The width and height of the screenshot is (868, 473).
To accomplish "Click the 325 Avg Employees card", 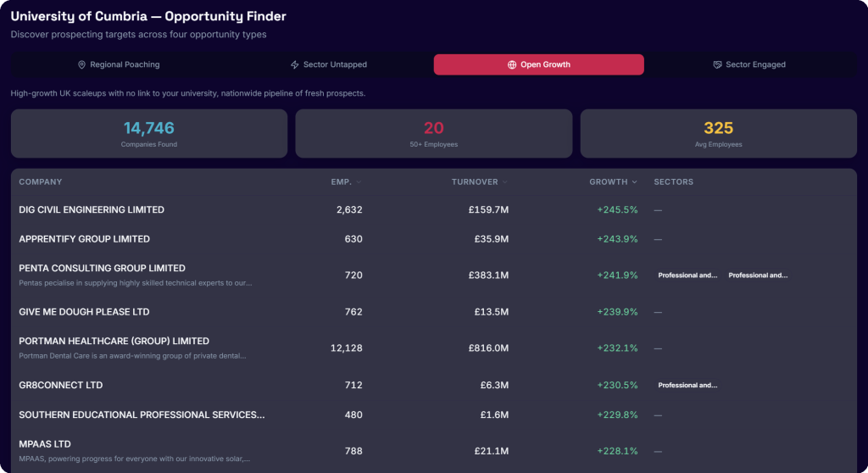I will (719, 133).
